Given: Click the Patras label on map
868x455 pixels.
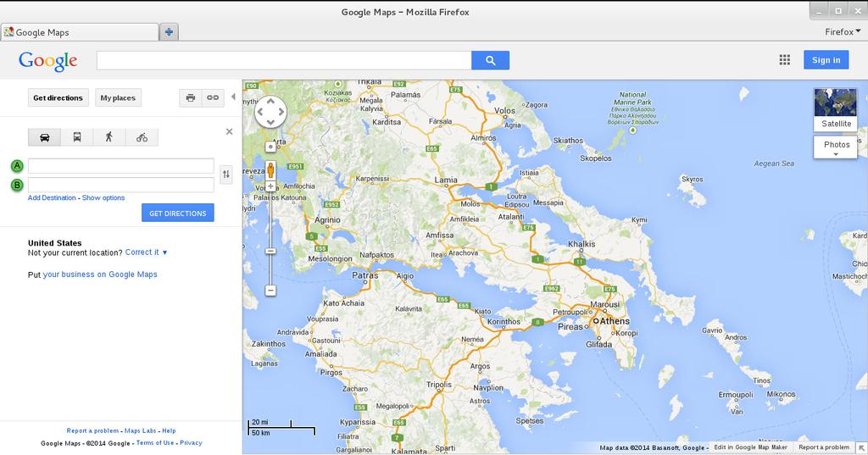Looking at the screenshot, I should (x=365, y=275).
